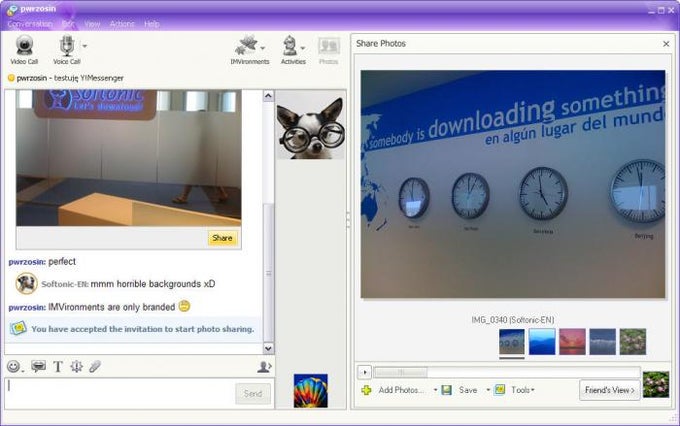This screenshot has height=426, width=680.
Task: Click the hot air balloon avatar
Action: click(x=311, y=391)
